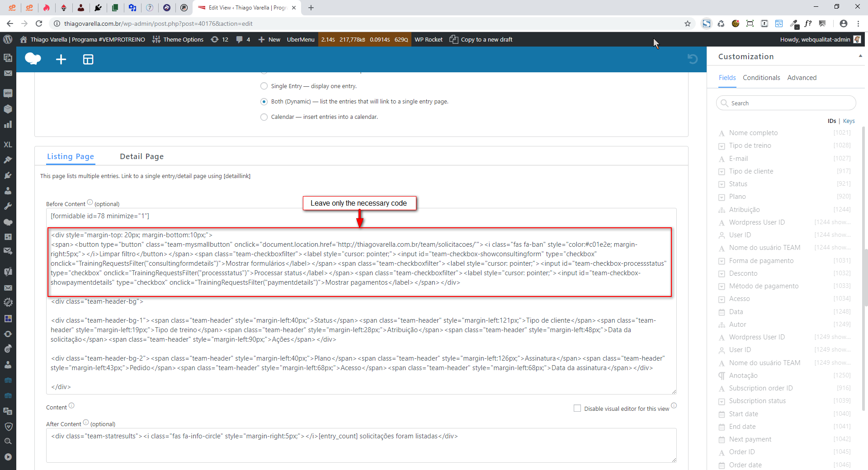
Task: Bookmark this page with the star icon
Action: [x=688, y=23]
